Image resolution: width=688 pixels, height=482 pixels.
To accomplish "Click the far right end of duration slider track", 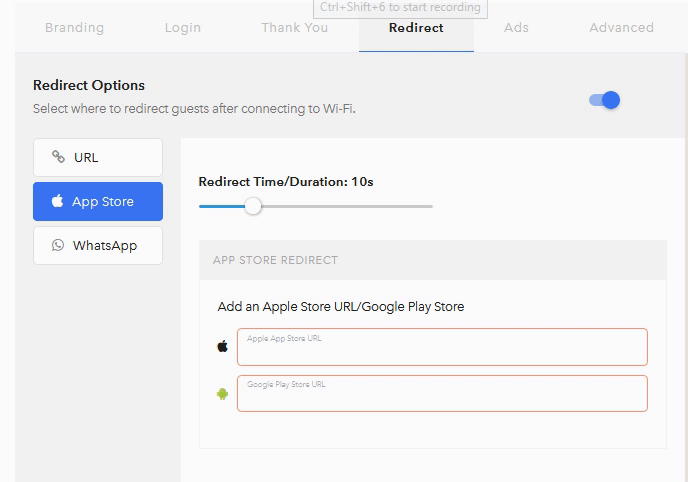I will 431,206.
